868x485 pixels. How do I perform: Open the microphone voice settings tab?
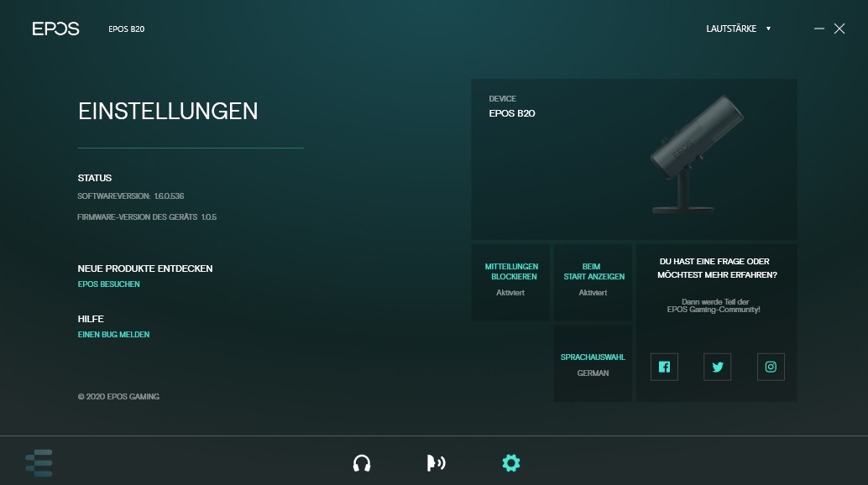[x=437, y=463]
